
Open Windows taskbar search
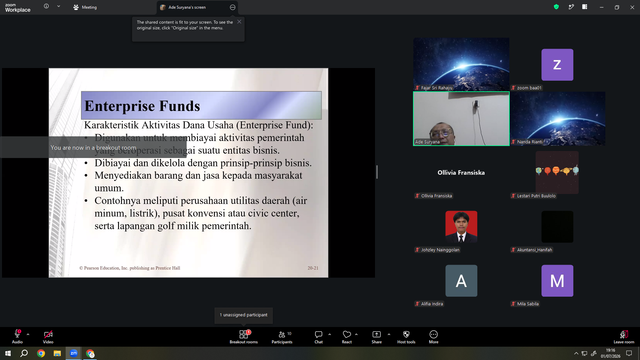point(24,353)
